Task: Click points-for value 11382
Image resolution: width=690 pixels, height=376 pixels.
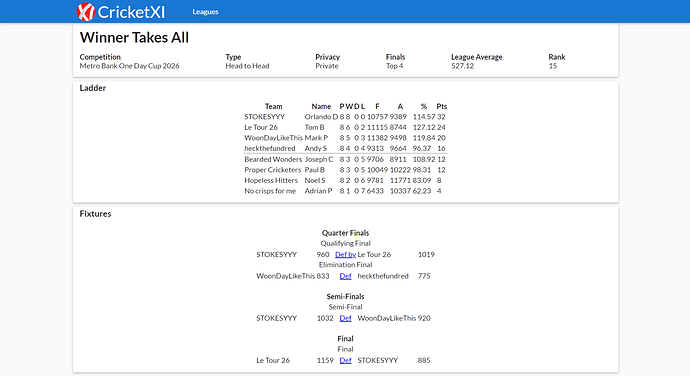Action: (378, 138)
